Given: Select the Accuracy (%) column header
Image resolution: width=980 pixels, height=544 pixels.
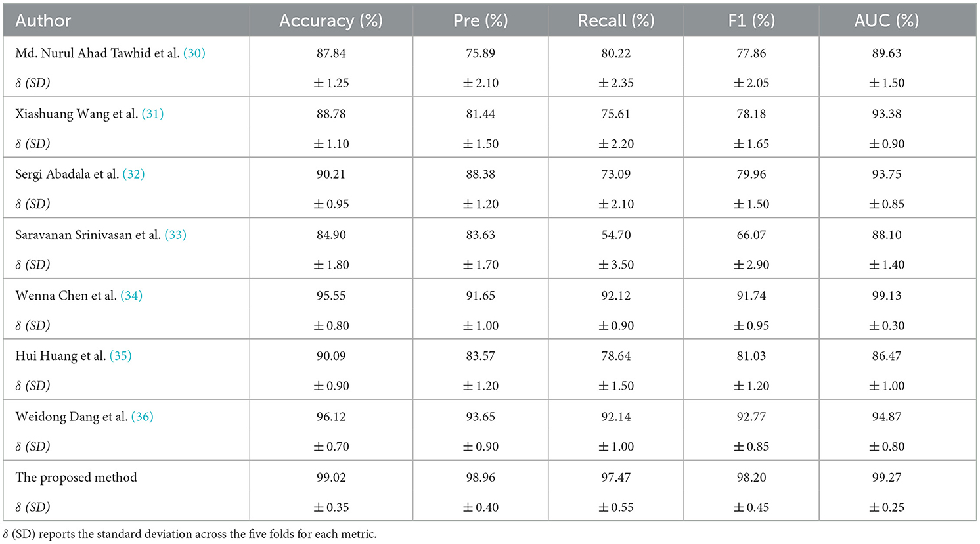Looking at the screenshot, I should (330, 20).
